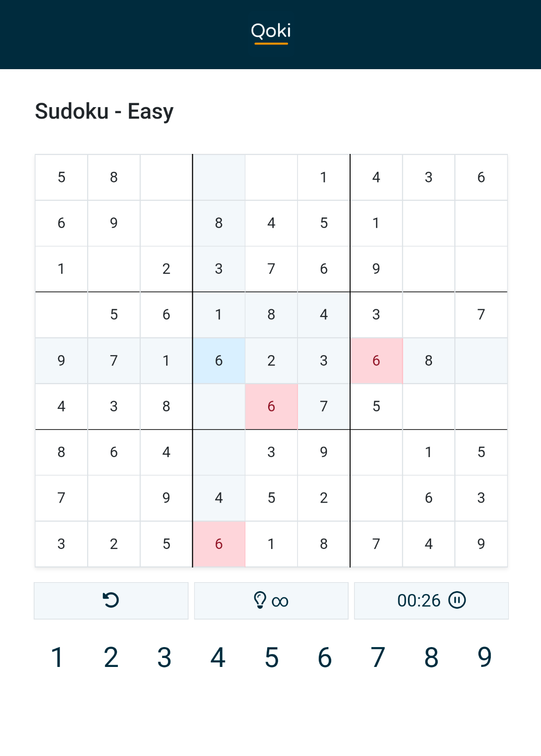The image size is (541, 756).
Task: Pause the game timer
Action: coord(457,601)
